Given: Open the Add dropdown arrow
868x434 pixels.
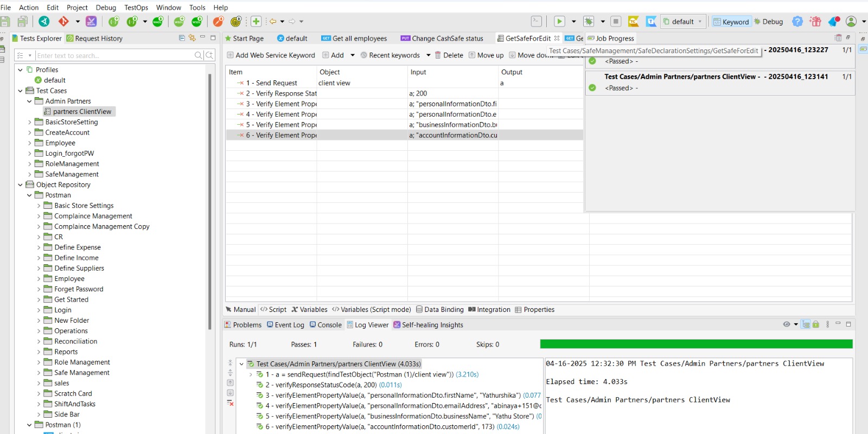Looking at the screenshot, I should click(353, 55).
